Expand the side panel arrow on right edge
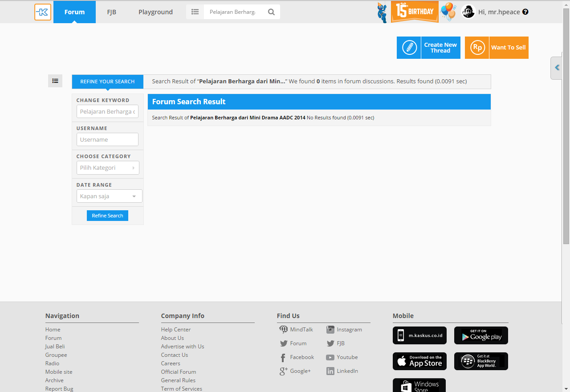570x392 pixels. coord(556,68)
